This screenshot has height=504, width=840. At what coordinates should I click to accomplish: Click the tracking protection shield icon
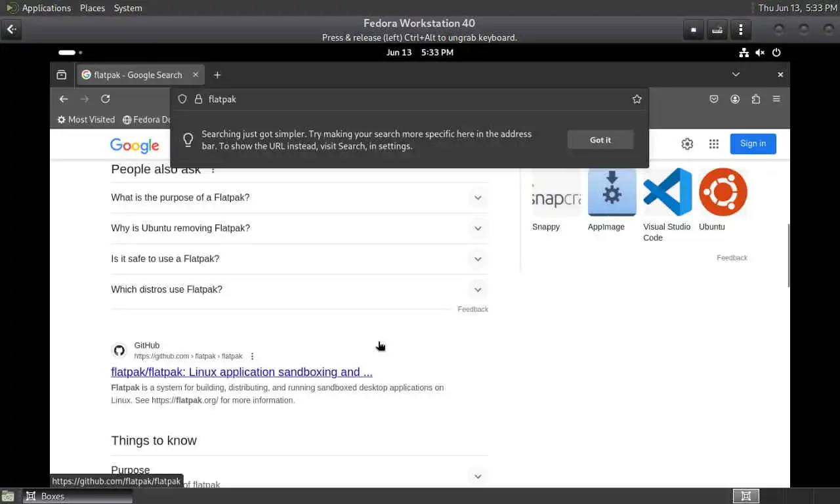pos(182,99)
